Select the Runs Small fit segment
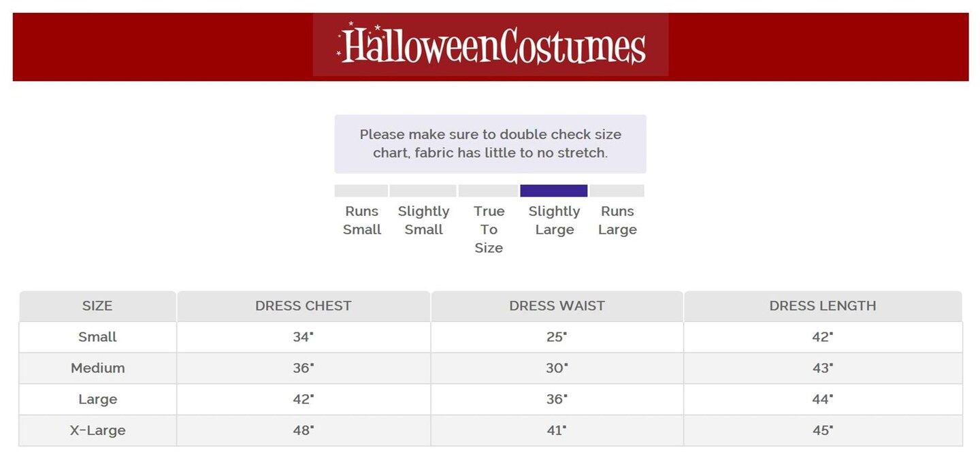Viewport: 980px width, 465px height. [361, 191]
